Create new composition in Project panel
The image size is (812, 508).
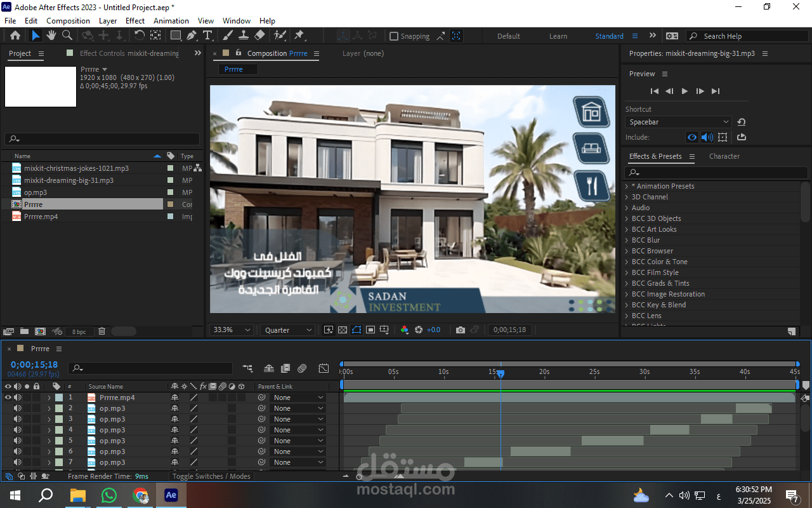click(40, 331)
